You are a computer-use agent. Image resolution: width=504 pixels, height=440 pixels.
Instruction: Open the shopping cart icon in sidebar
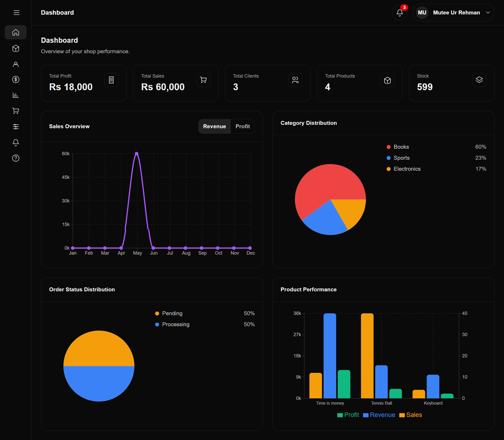[x=16, y=111]
